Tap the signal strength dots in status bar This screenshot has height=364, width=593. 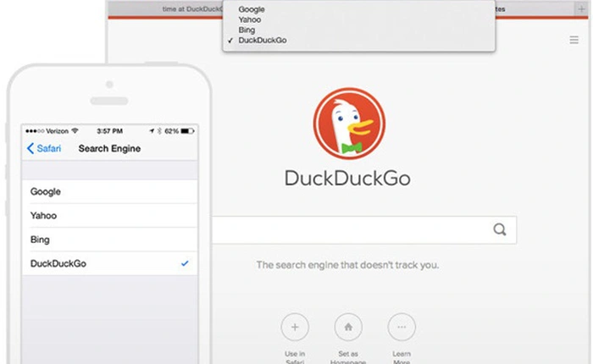tap(35, 131)
